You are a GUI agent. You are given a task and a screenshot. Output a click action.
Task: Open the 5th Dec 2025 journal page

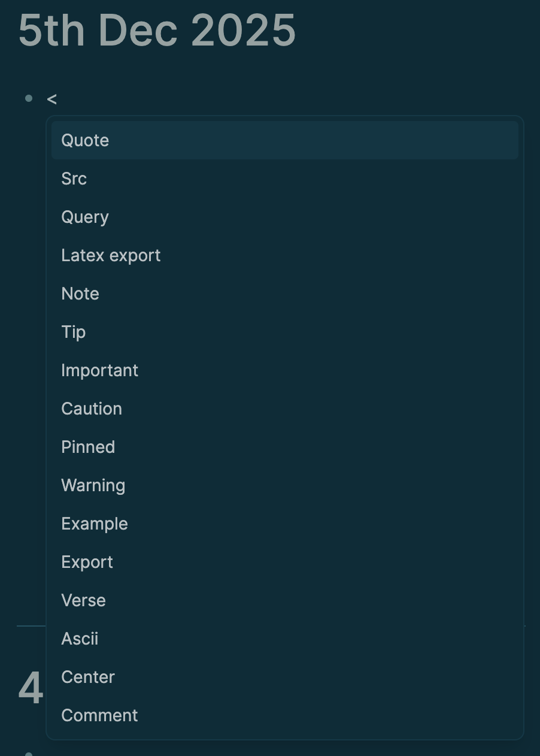coord(157,30)
